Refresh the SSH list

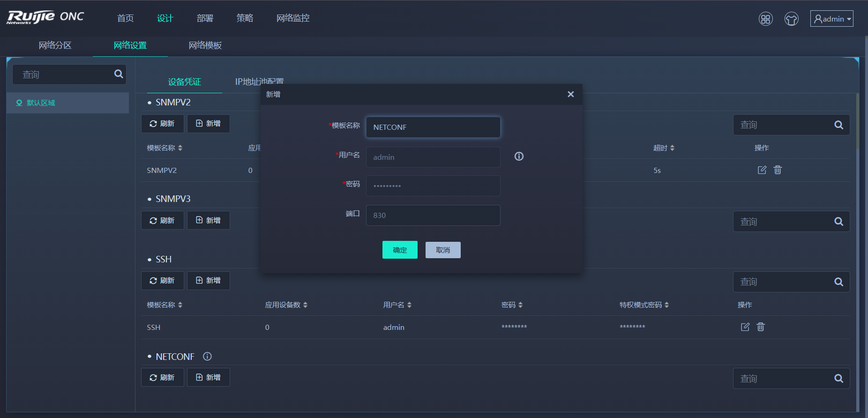point(162,281)
